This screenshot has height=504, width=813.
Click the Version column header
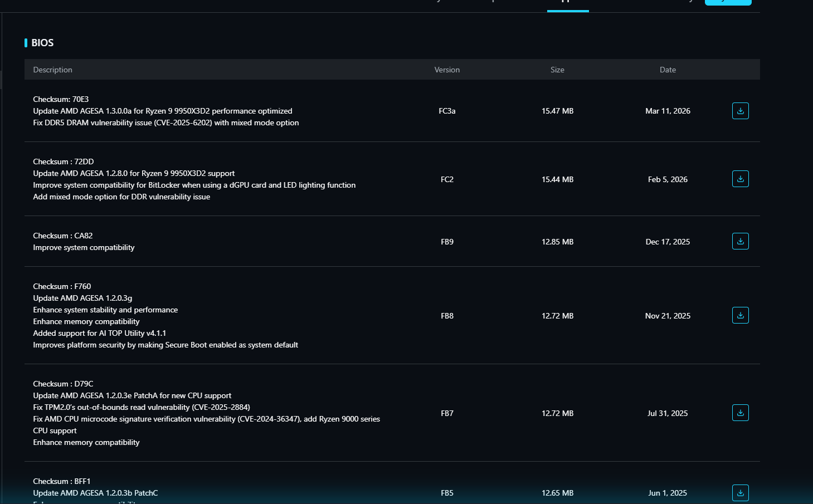pyautogui.click(x=447, y=70)
